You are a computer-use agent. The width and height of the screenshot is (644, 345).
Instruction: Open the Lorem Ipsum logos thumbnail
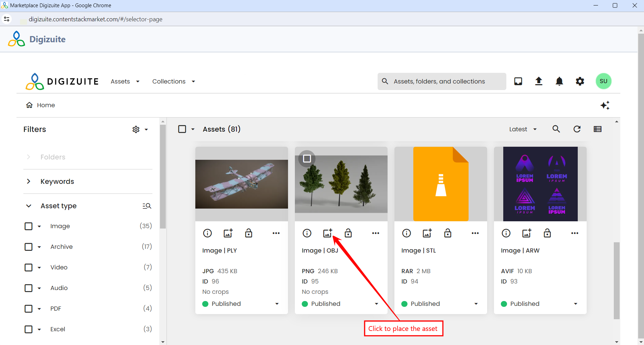pyautogui.click(x=540, y=184)
